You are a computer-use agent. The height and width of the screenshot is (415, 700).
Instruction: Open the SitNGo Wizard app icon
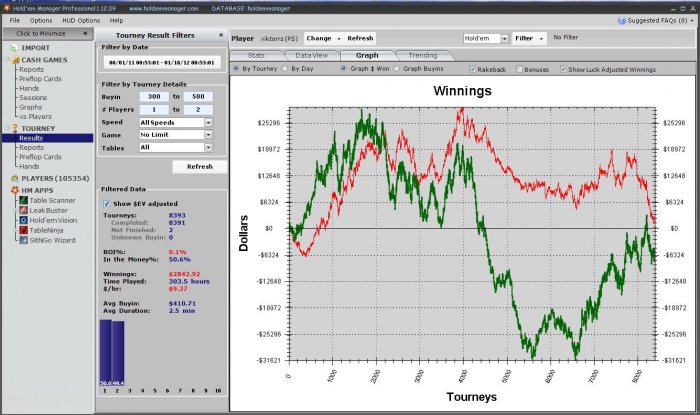click(x=24, y=240)
